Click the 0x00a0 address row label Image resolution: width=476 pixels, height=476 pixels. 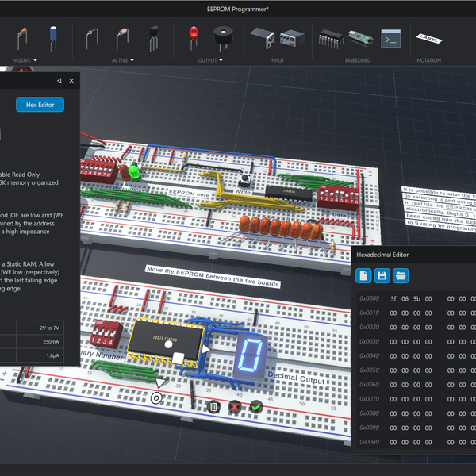370,442
